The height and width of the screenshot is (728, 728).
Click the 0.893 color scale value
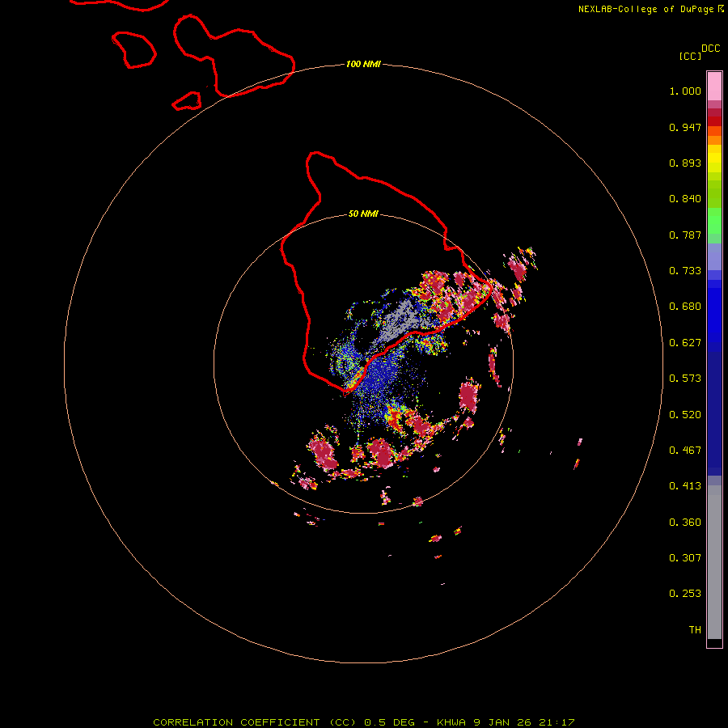pyautogui.click(x=685, y=163)
